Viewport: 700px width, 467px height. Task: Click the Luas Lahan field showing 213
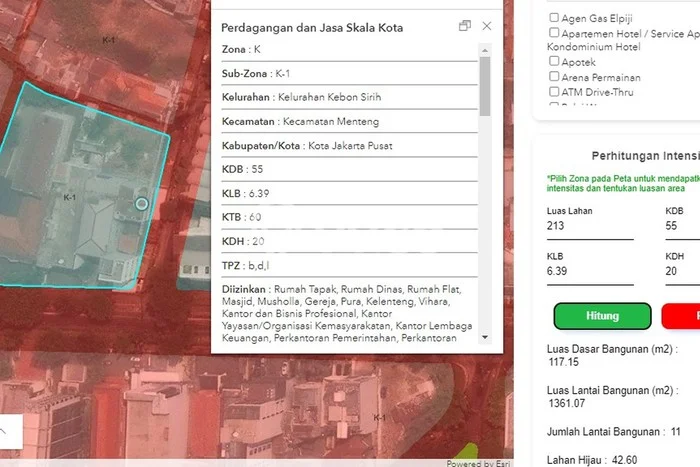(x=590, y=226)
